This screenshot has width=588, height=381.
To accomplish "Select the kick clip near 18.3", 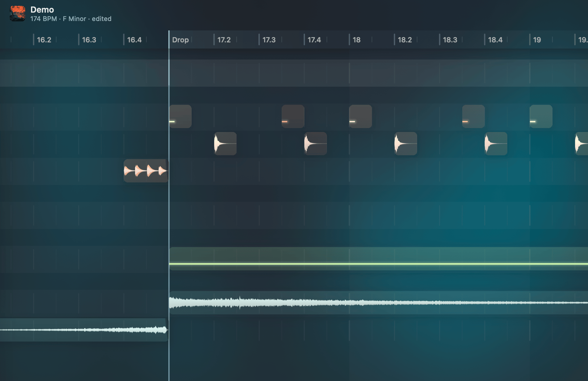I will [473, 116].
